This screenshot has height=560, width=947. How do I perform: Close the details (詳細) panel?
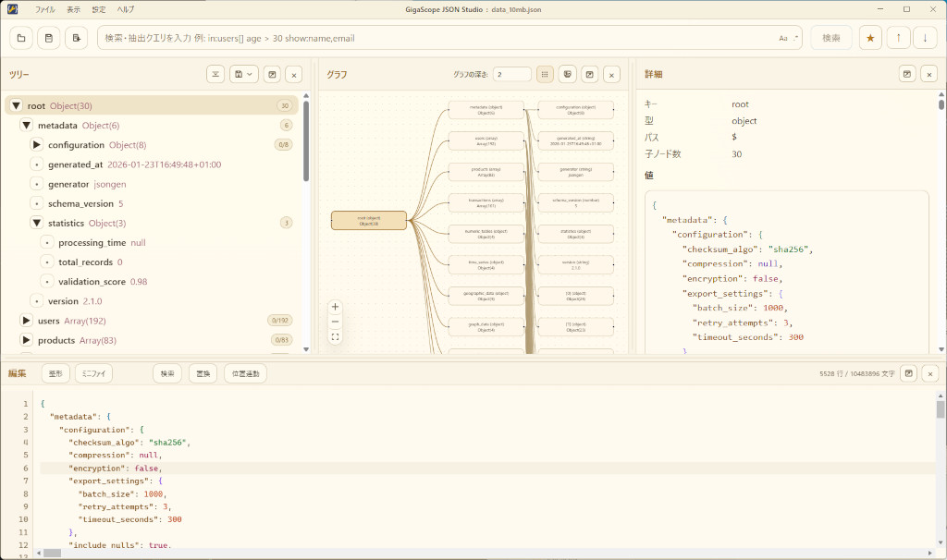[x=929, y=75]
